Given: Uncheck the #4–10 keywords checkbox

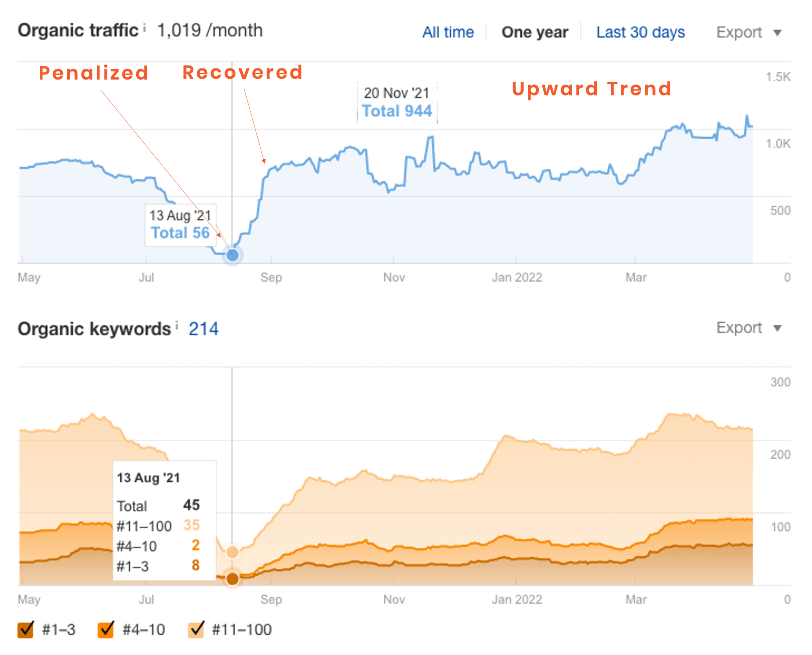Looking at the screenshot, I should pyautogui.click(x=106, y=629).
